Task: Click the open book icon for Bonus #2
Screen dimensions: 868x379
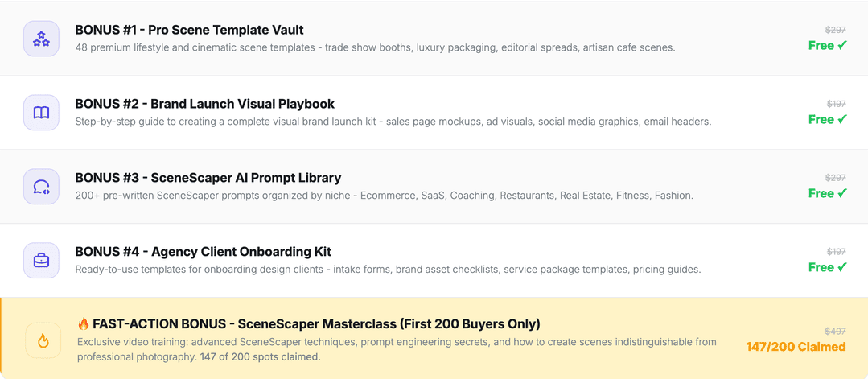Action: tap(41, 113)
